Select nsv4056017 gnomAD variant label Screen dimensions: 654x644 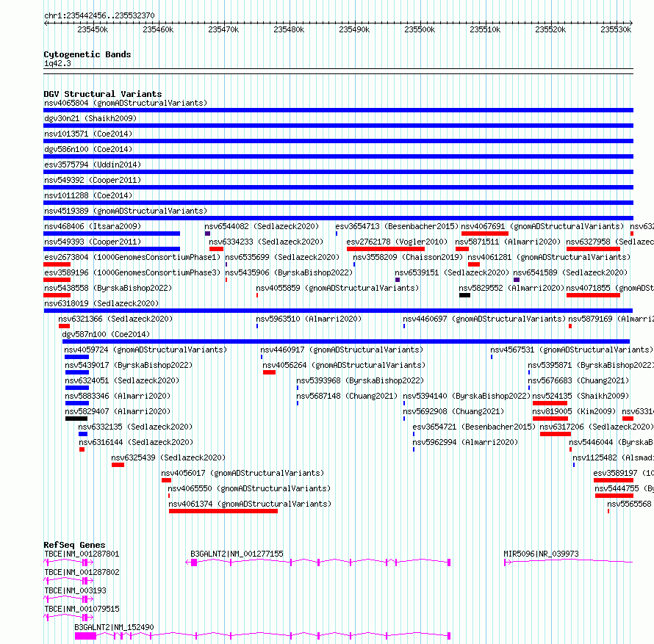[x=242, y=473]
